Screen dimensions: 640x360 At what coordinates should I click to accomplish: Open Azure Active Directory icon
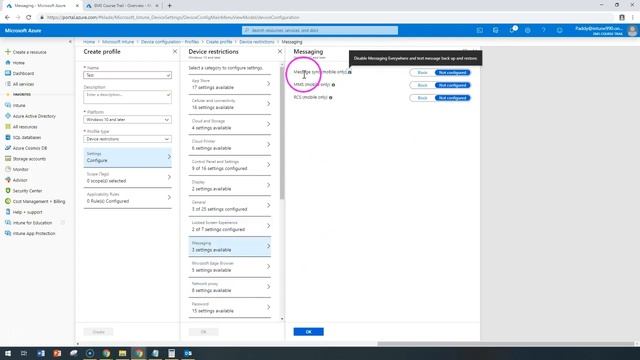(x=7, y=116)
